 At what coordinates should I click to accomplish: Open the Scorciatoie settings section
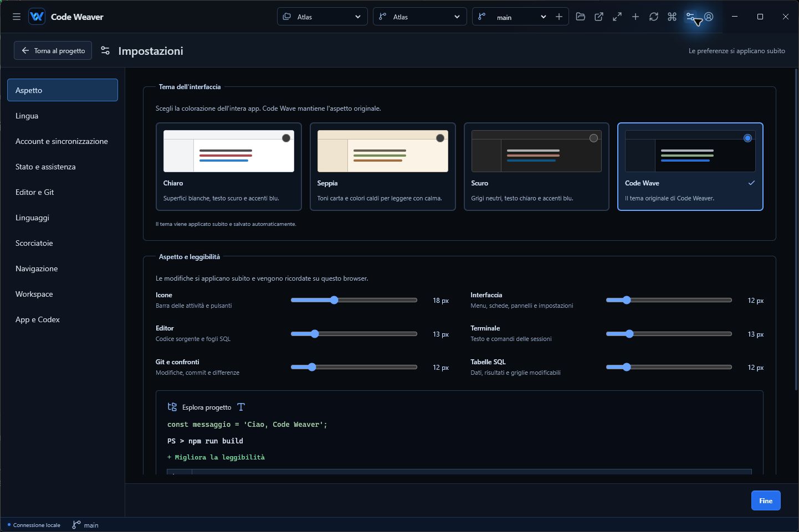(63, 243)
